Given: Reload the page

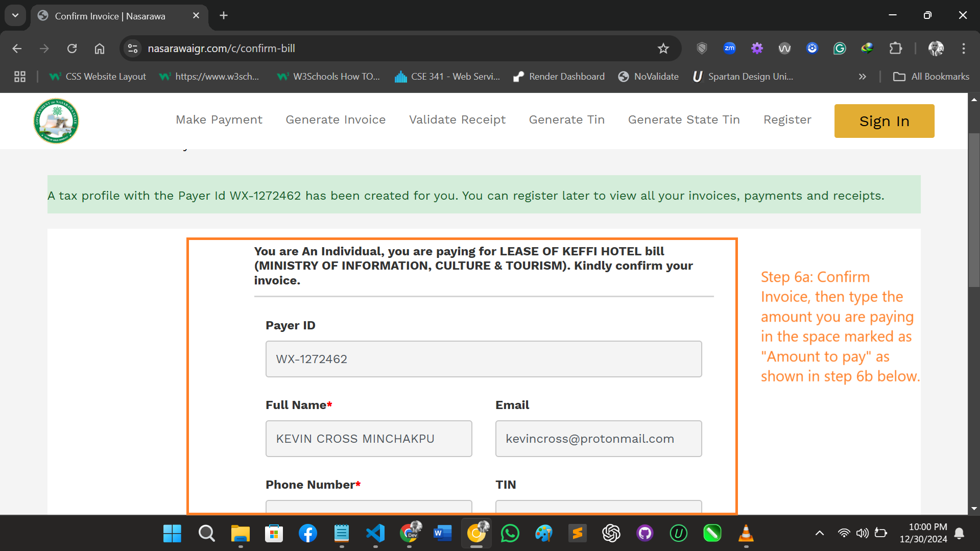Looking at the screenshot, I should tap(72, 49).
